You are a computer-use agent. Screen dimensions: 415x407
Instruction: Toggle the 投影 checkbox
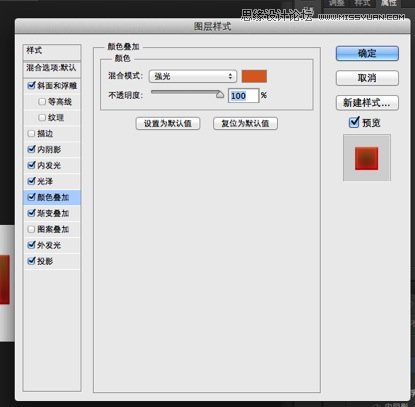coord(31,261)
